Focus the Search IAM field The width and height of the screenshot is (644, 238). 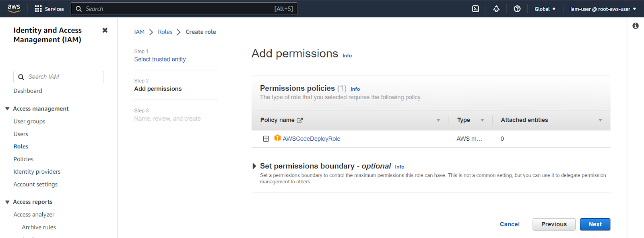59,77
